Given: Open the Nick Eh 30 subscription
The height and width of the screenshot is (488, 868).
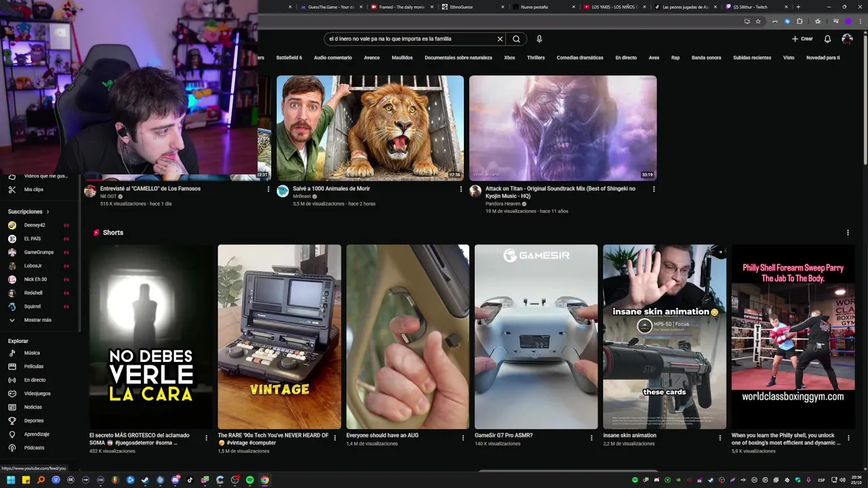Looking at the screenshot, I should coord(38,279).
